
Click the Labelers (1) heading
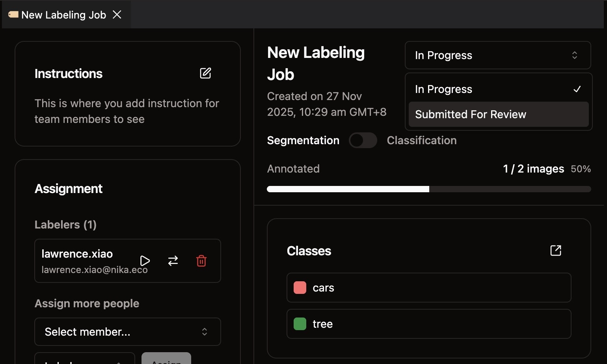[65, 225]
